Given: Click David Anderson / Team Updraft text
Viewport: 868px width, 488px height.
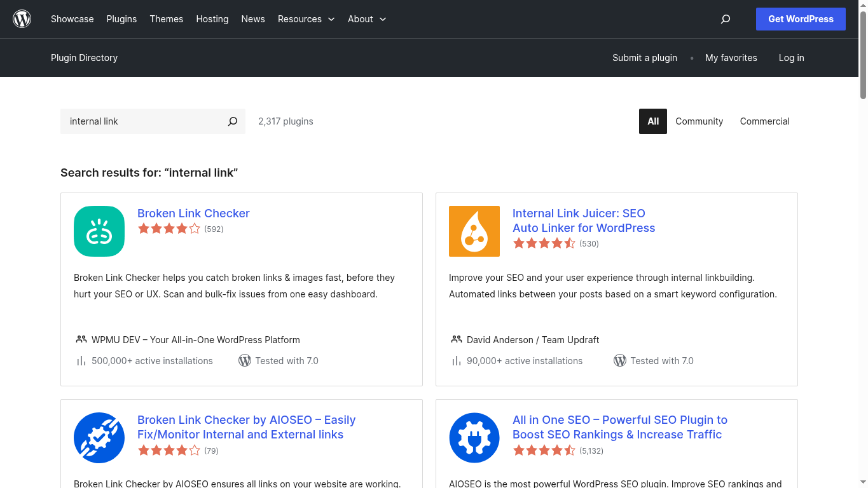Looking at the screenshot, I should pos(533,340).
